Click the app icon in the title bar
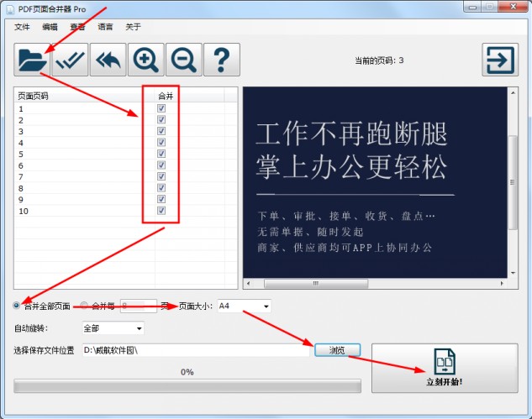The width and height of the screenshot is (532, 419). click(x=11, y=9)
